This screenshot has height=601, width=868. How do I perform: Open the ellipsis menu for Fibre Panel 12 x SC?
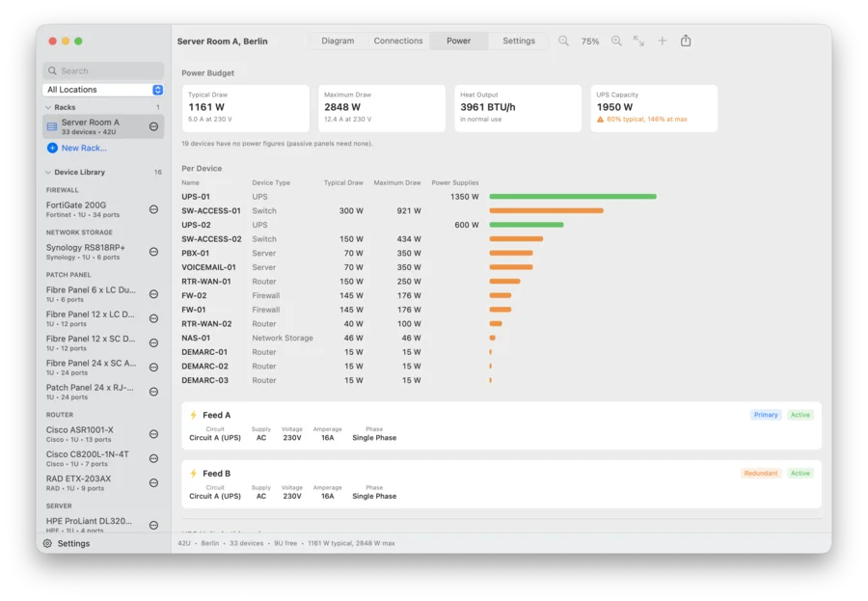154,342
